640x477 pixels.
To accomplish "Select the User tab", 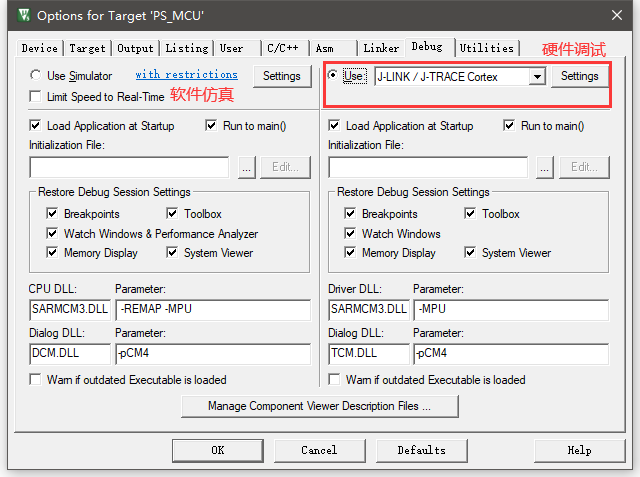I will (238, 48).
